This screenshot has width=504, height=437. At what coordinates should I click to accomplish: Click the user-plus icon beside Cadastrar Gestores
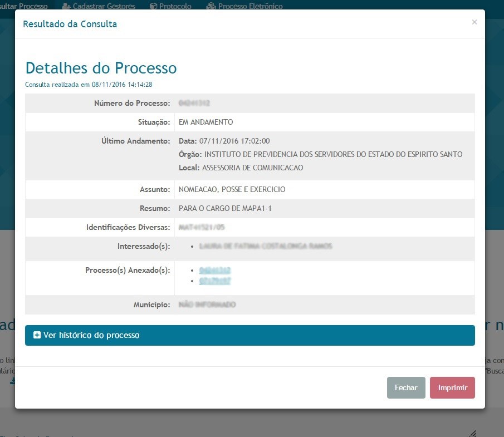click(66, 6)
